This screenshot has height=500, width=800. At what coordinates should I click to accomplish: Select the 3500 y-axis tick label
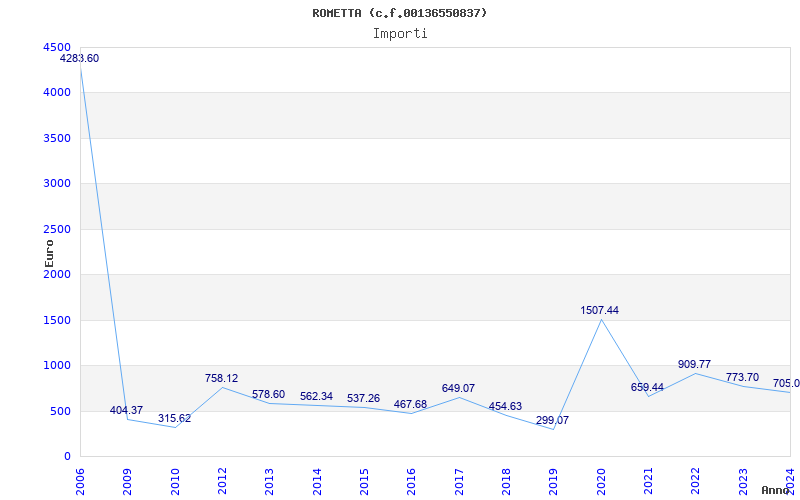tap(57, 138)
